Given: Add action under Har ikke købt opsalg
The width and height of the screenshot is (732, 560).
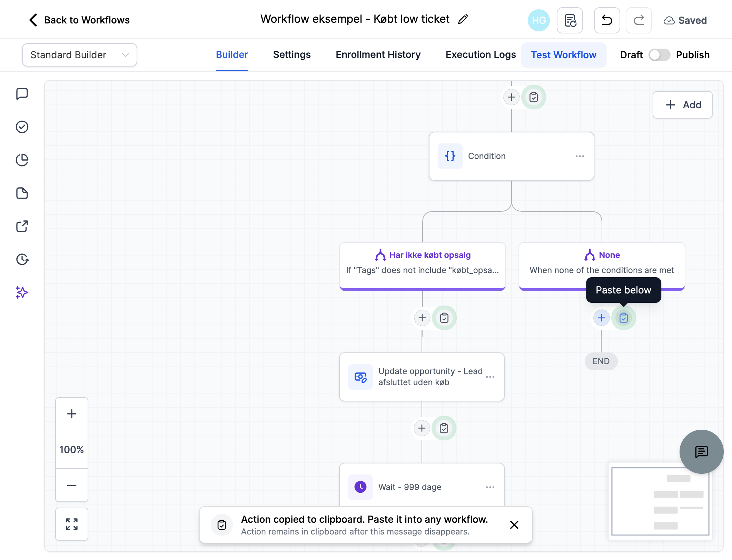Looking at the screenshot, I should coord(422,318).
